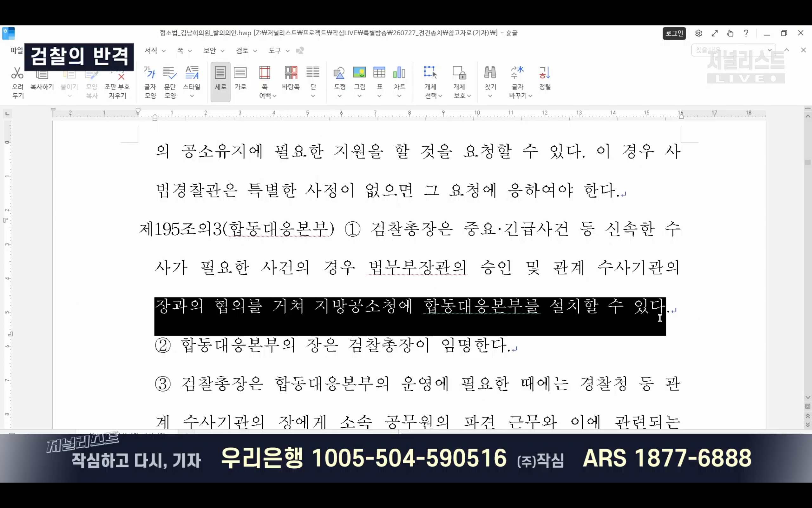Click the 정렬 sort icon

(x=545, y=73)
